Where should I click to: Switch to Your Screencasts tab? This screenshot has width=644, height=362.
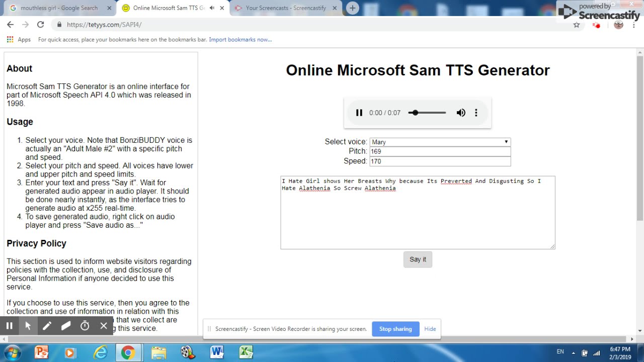point(286,8)
